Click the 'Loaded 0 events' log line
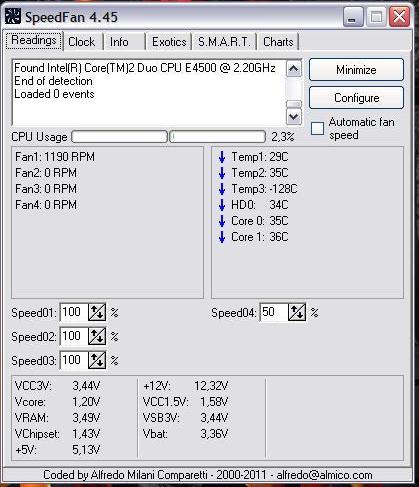The height and width of the screenshot is (487, 419). pos(54,94)
